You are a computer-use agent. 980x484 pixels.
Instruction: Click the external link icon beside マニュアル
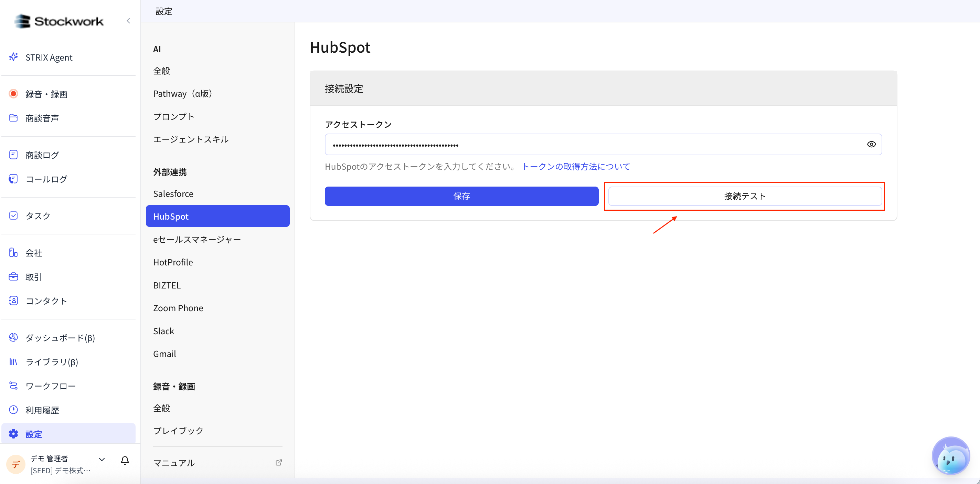click(279, 462)
